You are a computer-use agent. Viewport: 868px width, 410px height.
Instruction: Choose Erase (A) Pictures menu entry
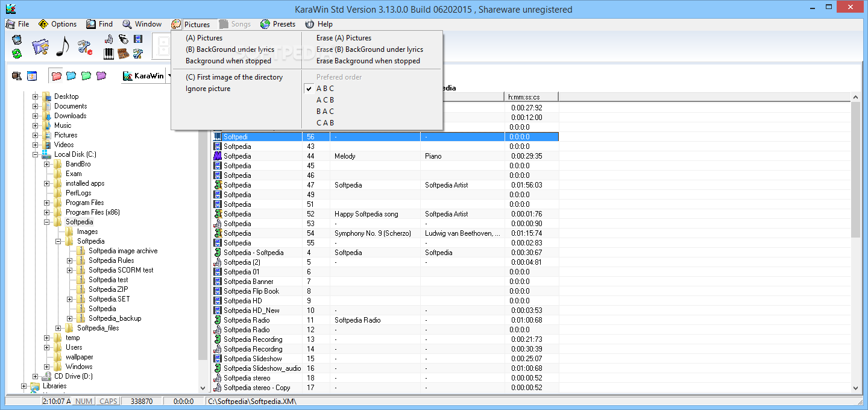point(344,38)
